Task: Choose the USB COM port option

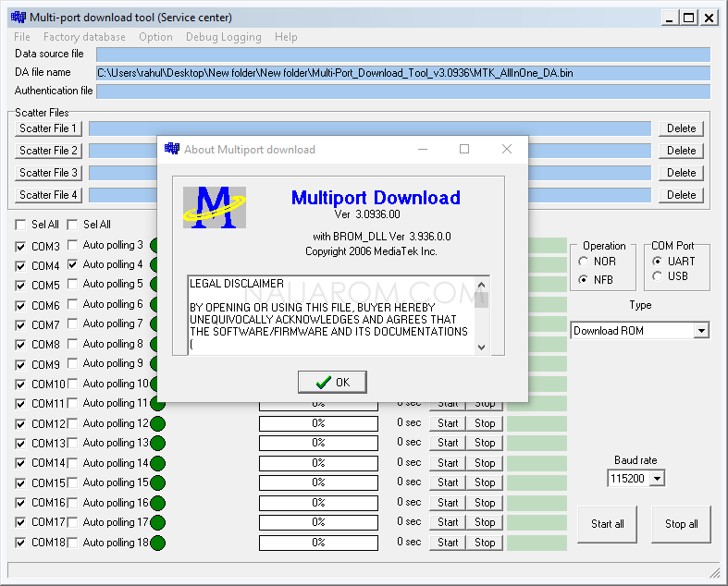Action: 657,276
